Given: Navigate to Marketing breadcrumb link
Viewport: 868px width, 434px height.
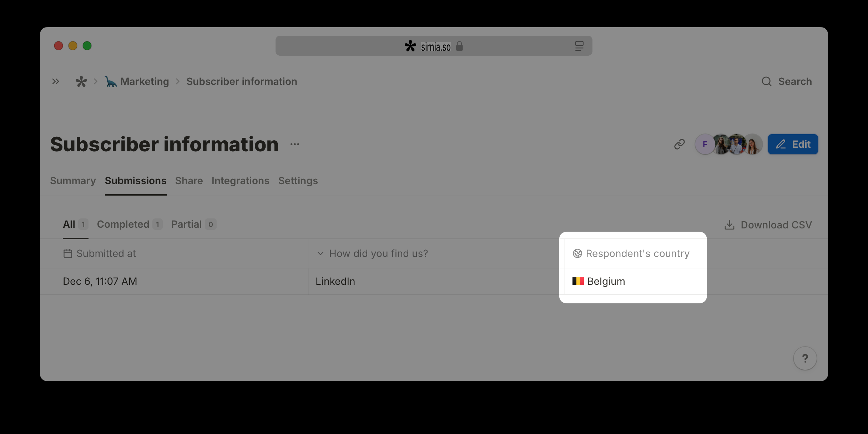Looking at the screenshot, I should [145, 81].
